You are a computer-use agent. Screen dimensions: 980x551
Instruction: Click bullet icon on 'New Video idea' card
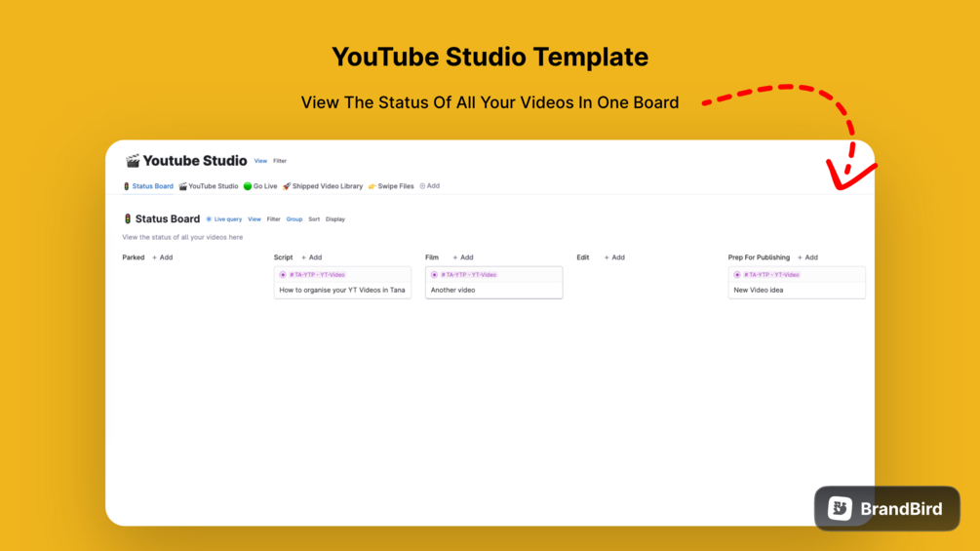(x=737, y=275)
